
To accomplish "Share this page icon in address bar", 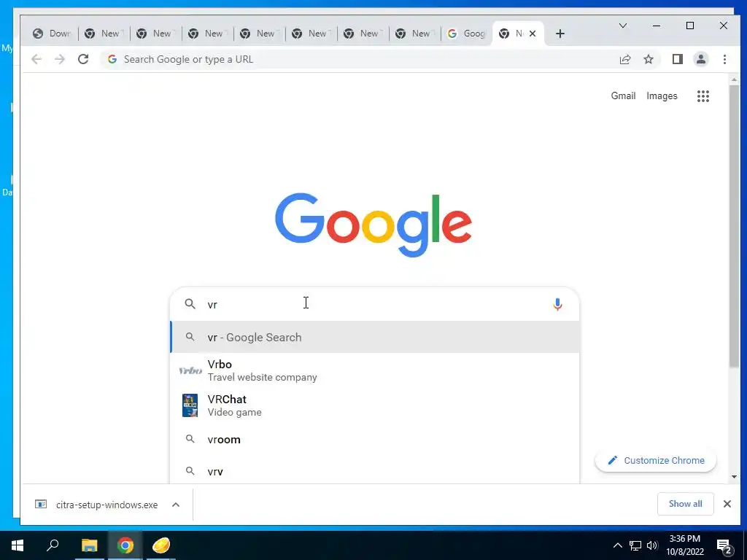I will pos(625,59).
